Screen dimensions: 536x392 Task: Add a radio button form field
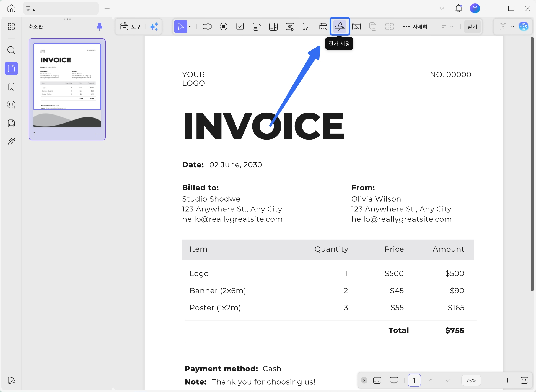(224, 27)
